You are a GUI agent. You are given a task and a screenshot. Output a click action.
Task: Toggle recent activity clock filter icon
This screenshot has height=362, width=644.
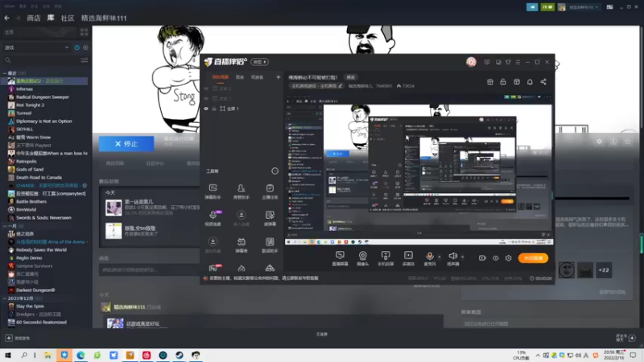click(76, 47)
